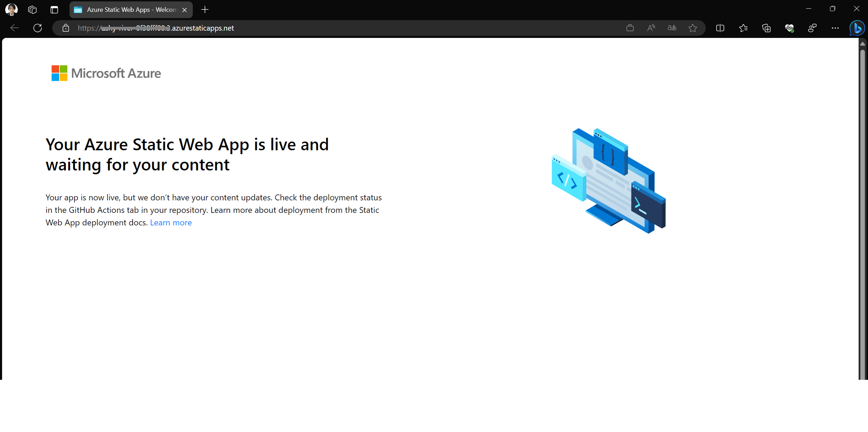868x432 pixels.
Task: View site information lock icon
Action: click(x=66, y=28)
